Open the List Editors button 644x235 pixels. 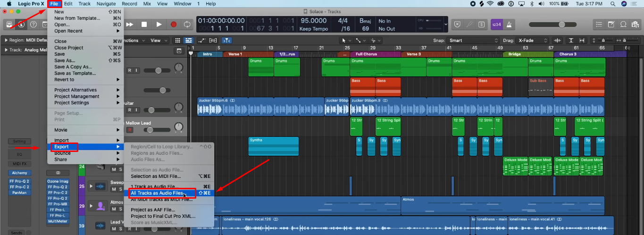coord(599,25)
